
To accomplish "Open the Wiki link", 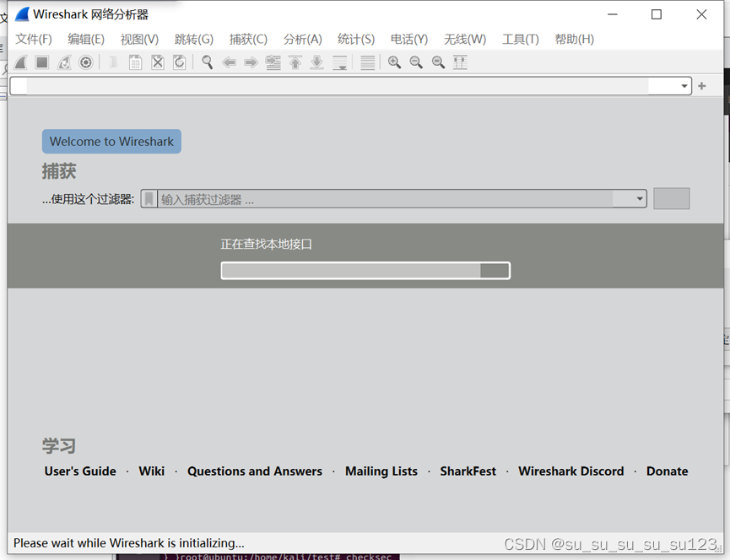I will [x=152, y=471].
